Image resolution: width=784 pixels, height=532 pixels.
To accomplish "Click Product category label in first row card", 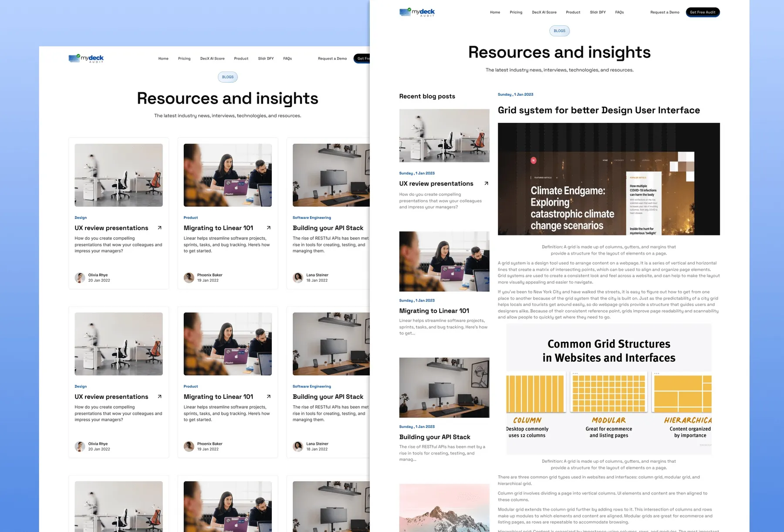I will tap(191, 218).
